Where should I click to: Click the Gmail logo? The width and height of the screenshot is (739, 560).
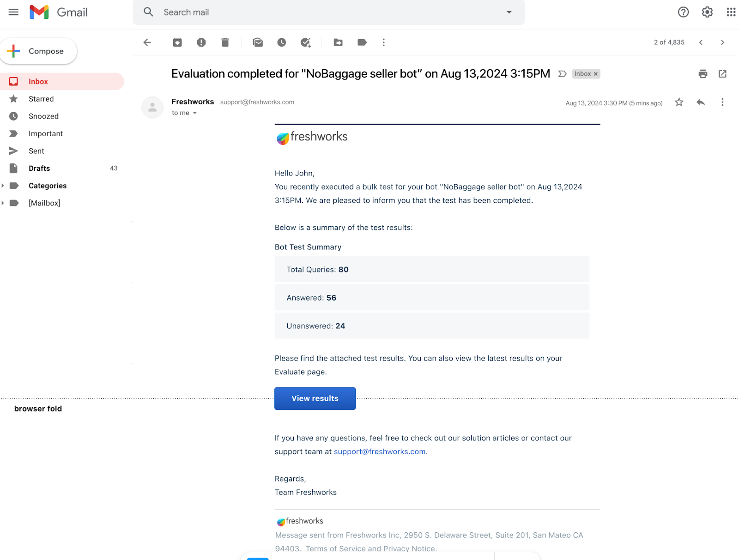(x=58, y=12)
